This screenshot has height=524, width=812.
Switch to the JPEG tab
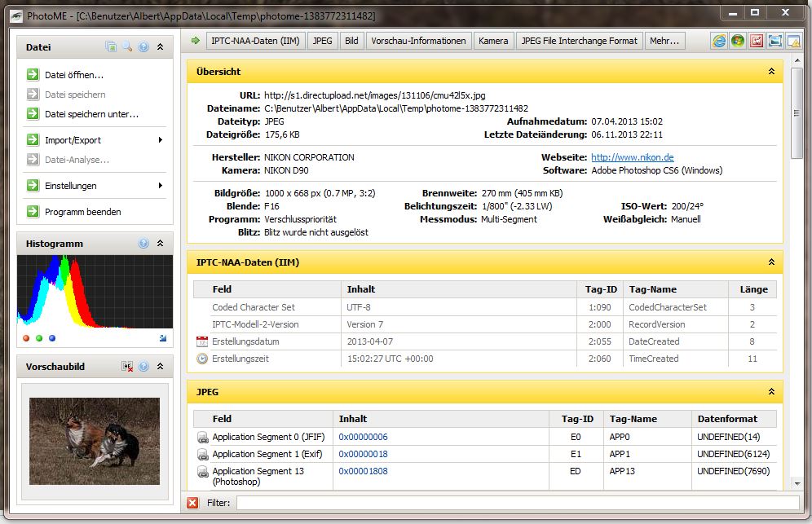pos(322,41)
